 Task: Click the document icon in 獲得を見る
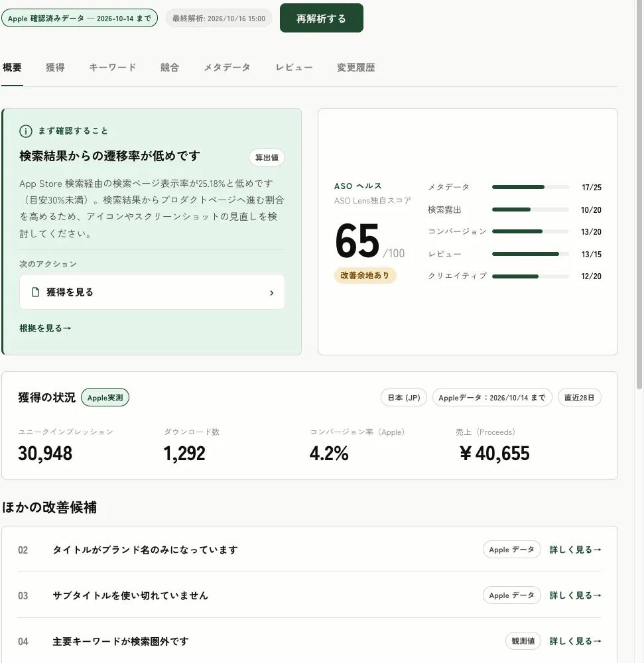pyautogui.click(x=36, y=292)
